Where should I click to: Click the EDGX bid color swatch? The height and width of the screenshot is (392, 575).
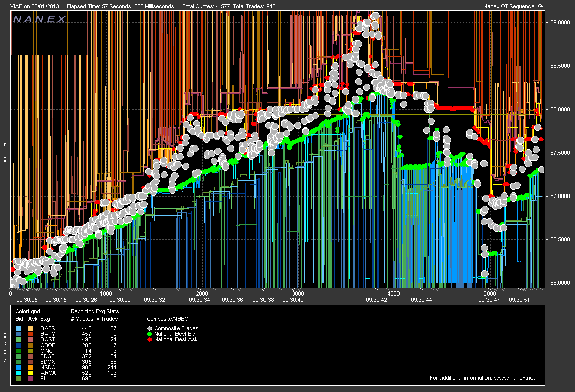[18, 362]
